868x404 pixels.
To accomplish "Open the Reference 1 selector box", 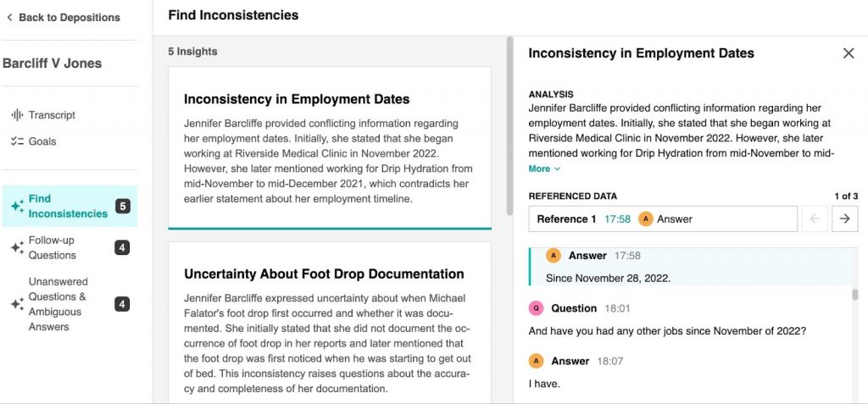I will [662, 219].
